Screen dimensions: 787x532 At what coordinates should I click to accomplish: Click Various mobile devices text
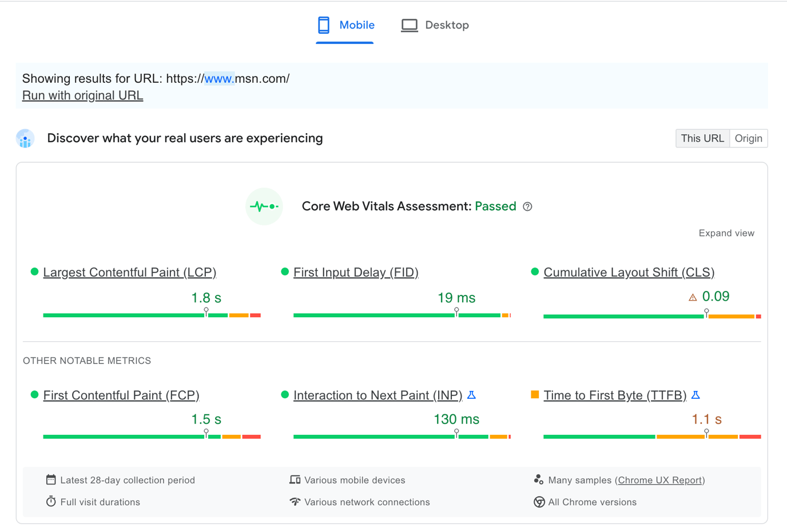point(355,481)
